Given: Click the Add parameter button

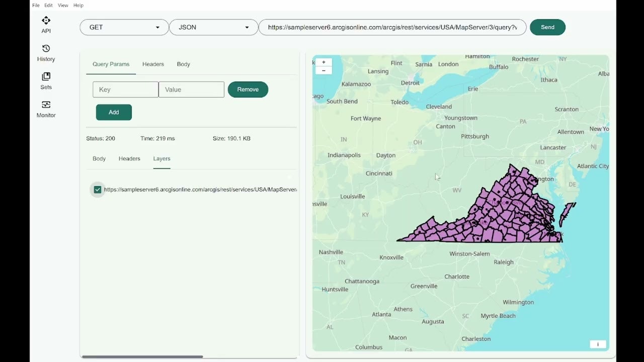Looking at the screenshot, I should click(114, 112).
